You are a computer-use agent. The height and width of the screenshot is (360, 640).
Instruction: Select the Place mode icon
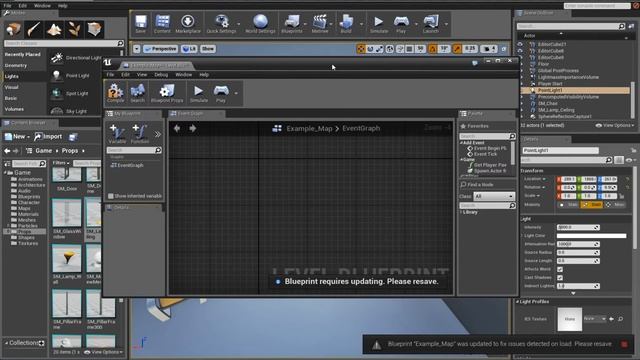[x=13, y=29]
